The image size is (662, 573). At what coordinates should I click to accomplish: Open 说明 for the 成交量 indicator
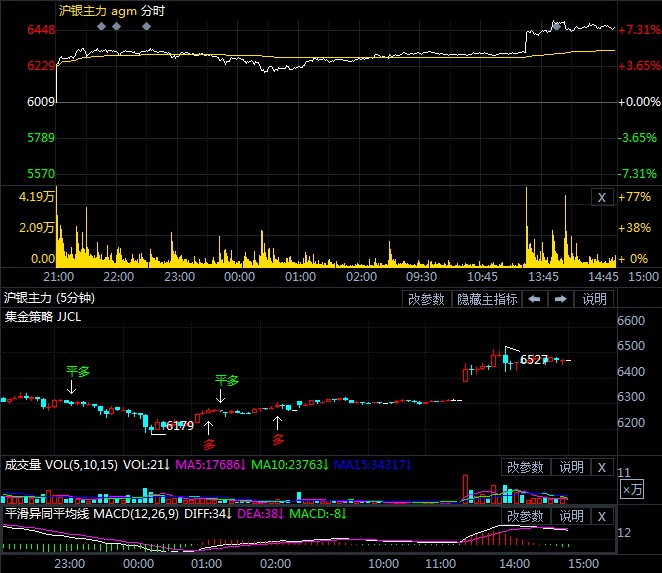pos(570,467)
